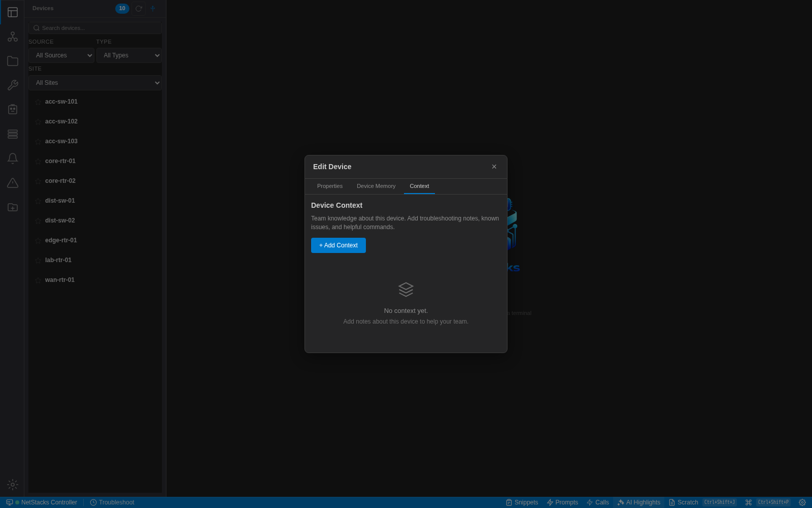
Task: Open the All Sources dropdown
Action: click(61, 55)
